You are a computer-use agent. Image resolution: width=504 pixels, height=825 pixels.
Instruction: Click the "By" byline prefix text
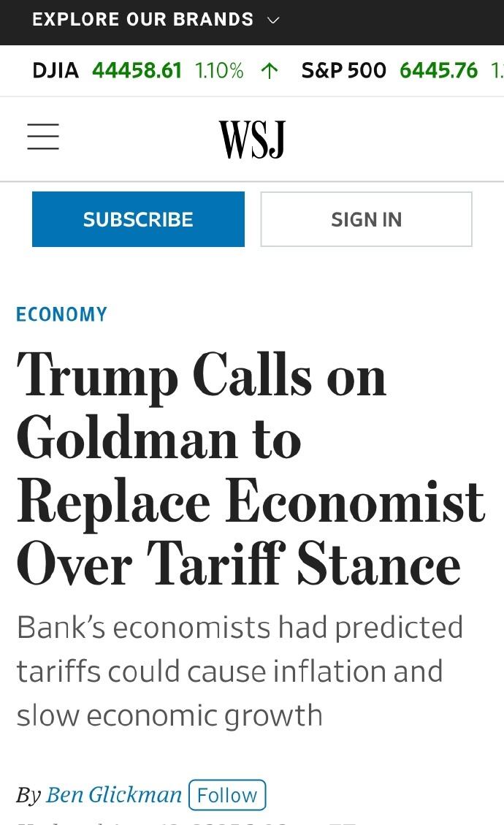(28, 795)
